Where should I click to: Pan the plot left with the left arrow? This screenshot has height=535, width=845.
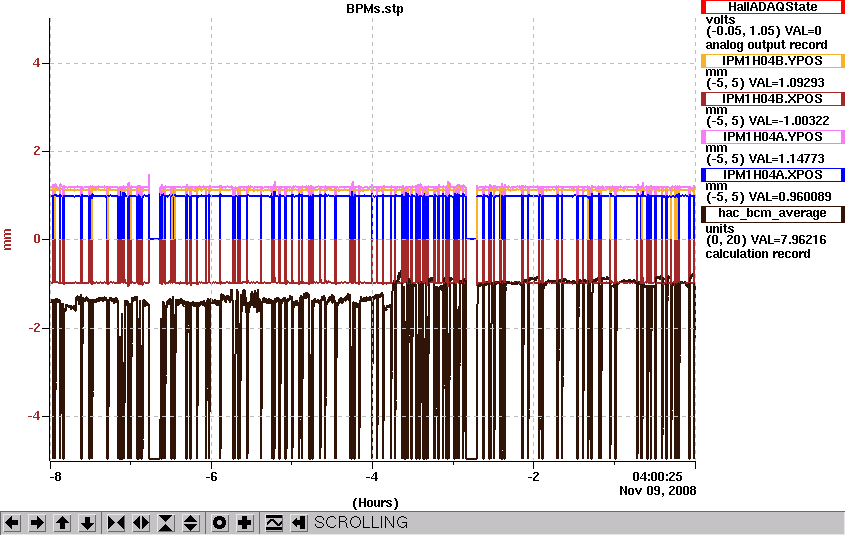pyautogui.click(x=12, y=523)
